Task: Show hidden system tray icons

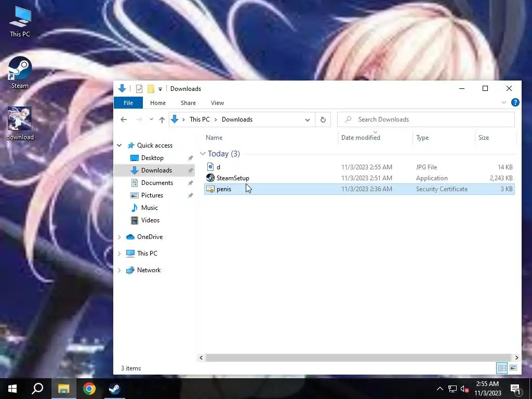Action: pyautogui.click(x=440, y=389)
